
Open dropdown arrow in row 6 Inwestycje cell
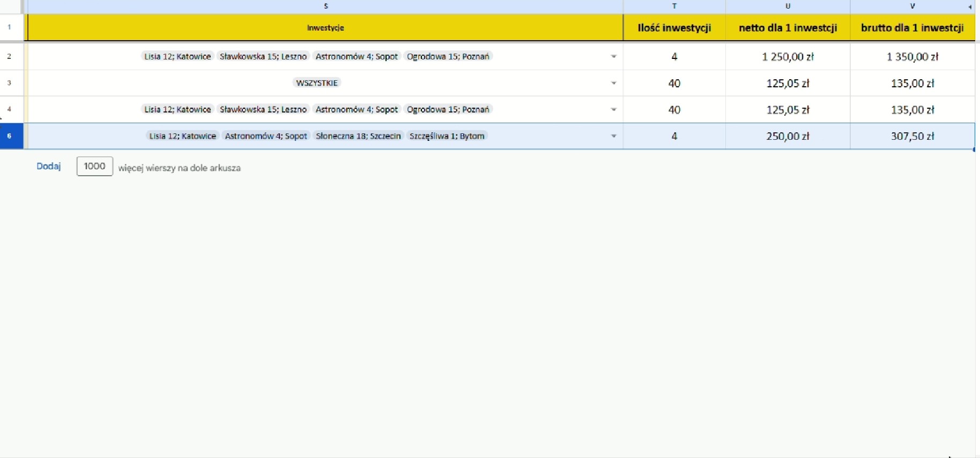pyautogui.click(x=614, y=136)
